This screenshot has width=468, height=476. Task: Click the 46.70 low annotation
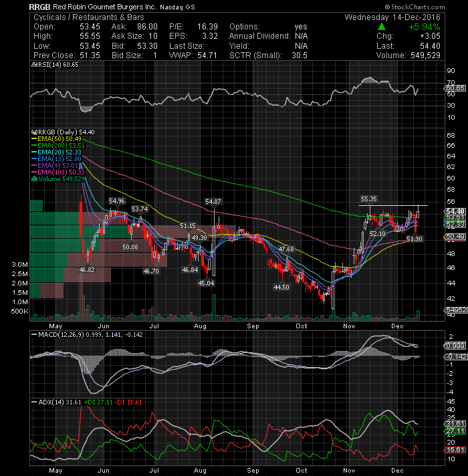click(151, 271)
